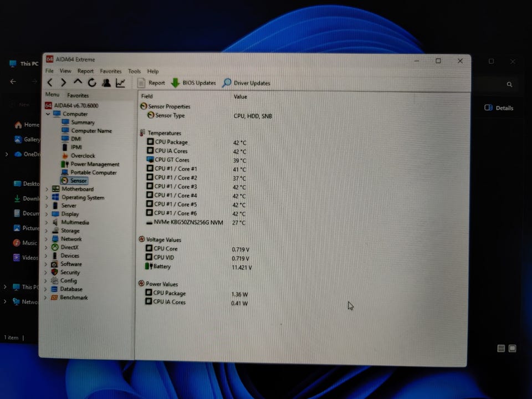Select the CPU GT Cores temperature row
The image size is (532, 399).
[197, 160]
